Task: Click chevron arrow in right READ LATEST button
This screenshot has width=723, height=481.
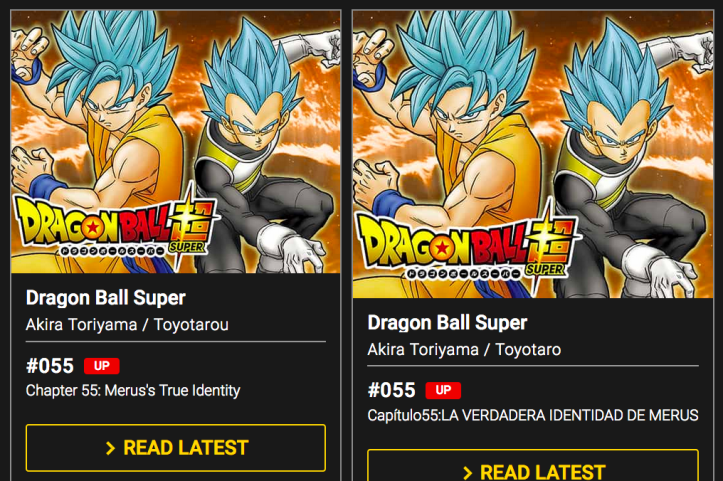Action: click(x=467, y=473)
